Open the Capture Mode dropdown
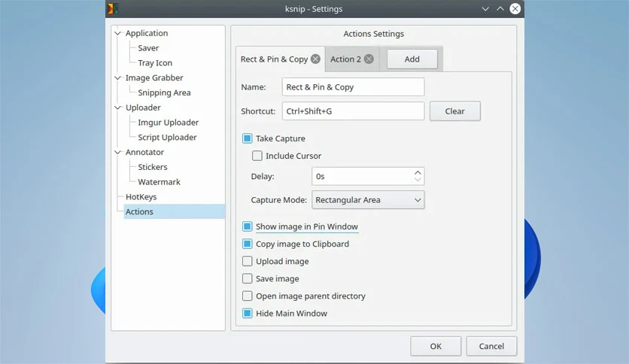This screenshot has height=364, width=629. (368, 199)
